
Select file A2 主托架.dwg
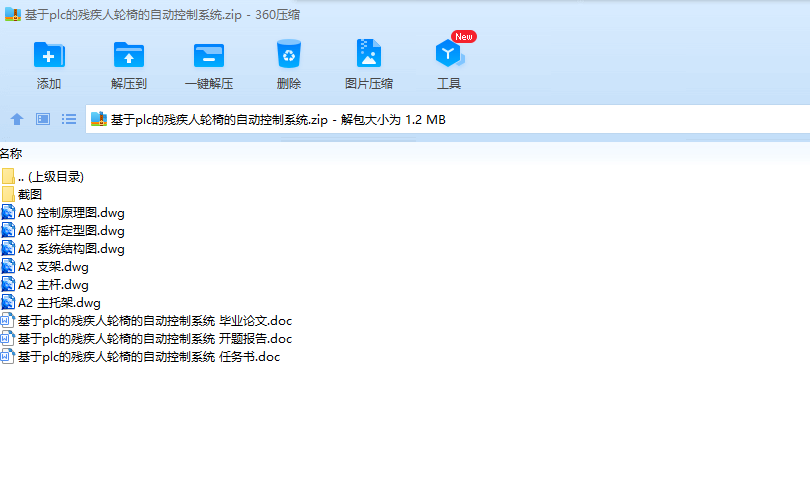pos(51,303)
